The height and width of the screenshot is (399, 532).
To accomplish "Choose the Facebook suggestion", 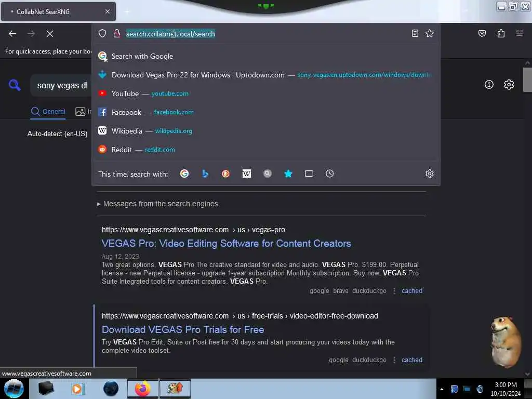I will [265, 112].
